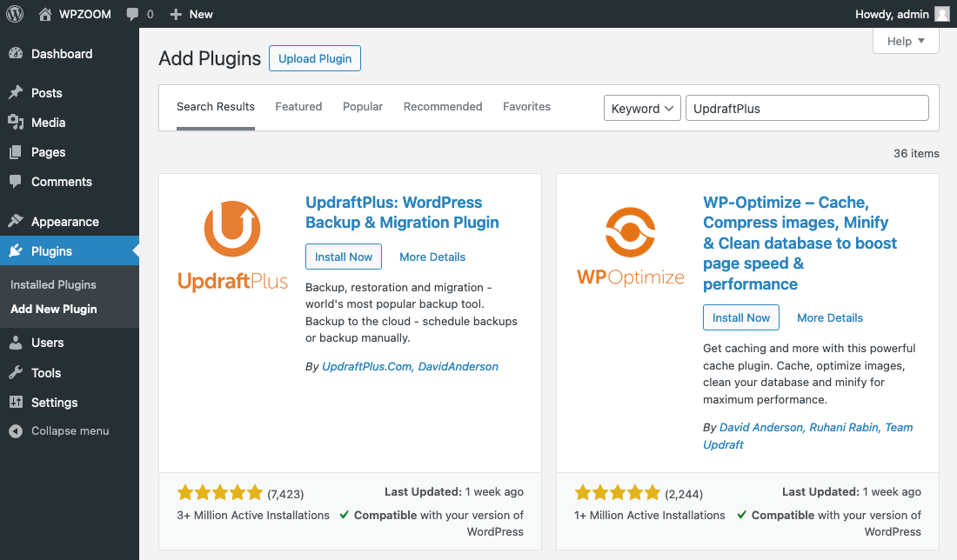957x560 pixels.
Task: Click the WP-Optimize plugin logo
Action: pos(630,246)
